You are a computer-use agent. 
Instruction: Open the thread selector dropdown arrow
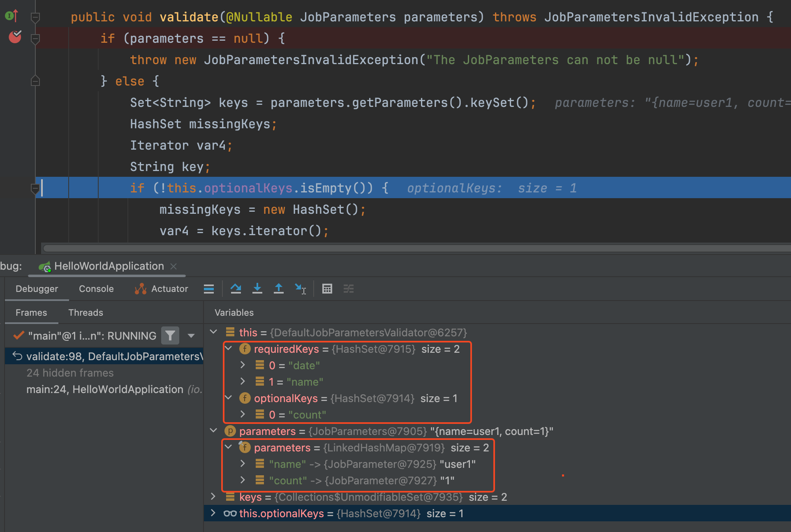pos(191,335)
